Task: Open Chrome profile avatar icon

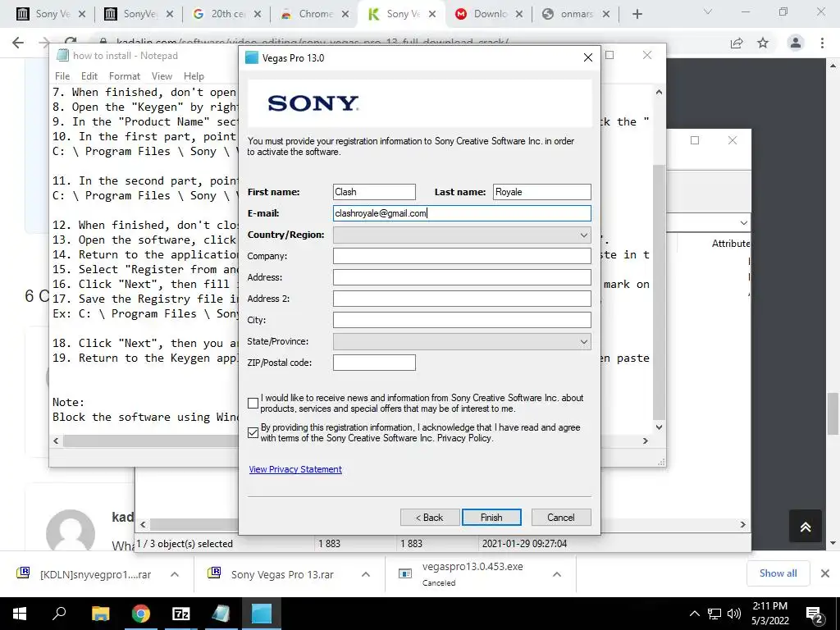Action: [795, 43]
